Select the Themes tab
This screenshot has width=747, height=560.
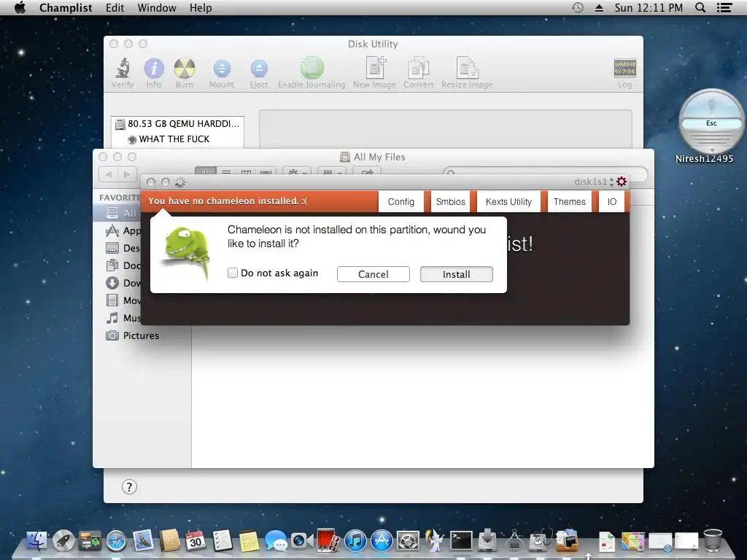click(x=569, y=202)
